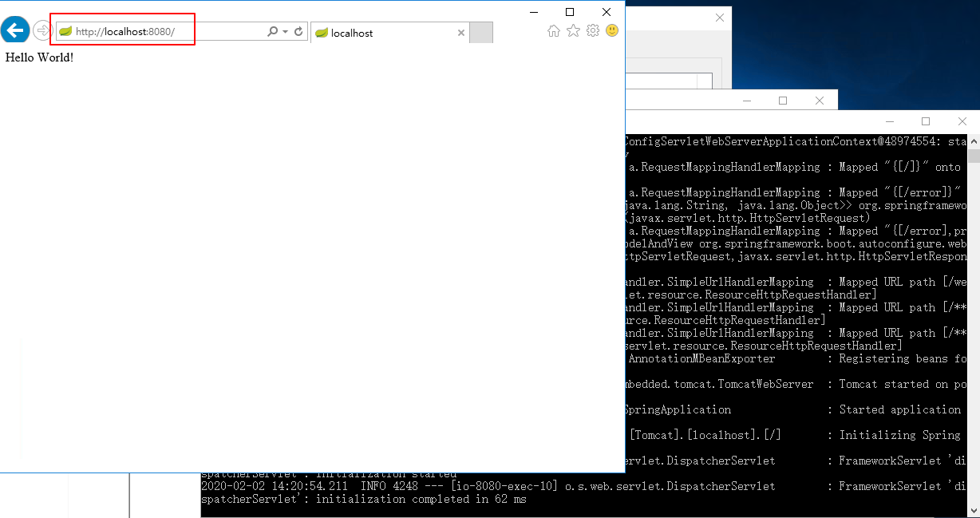The height and width of the screenshot is (518, 980).
Task: Click console text 'SpringApplication'
Action: [x=678, y=409]
